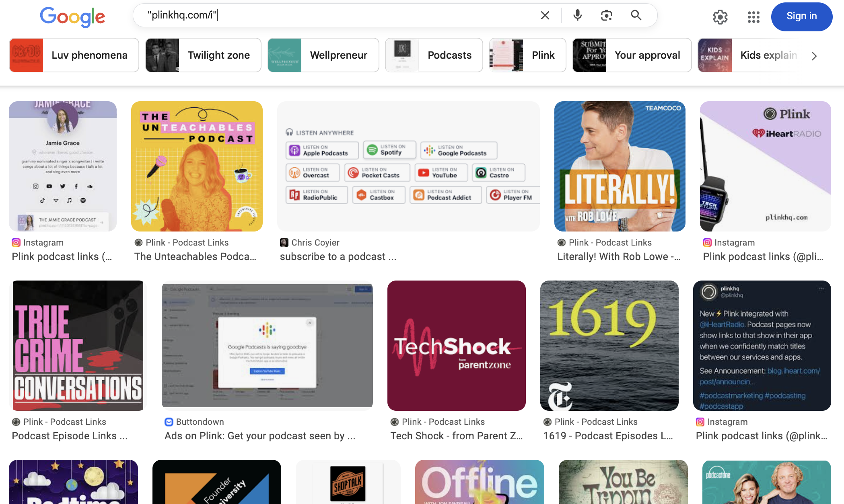Open Google Lens image search
This screenshot has height=504, width=844.
606,15
